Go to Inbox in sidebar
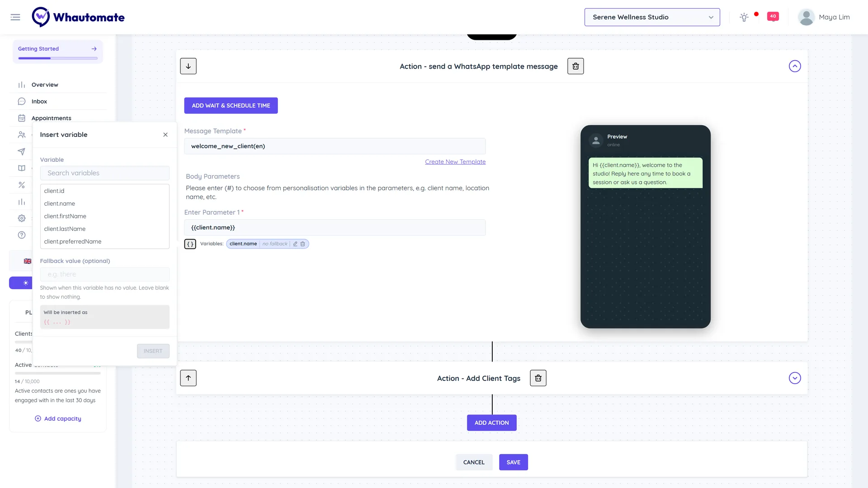Viewport: 868px width, 488px height. click(39, 101)
